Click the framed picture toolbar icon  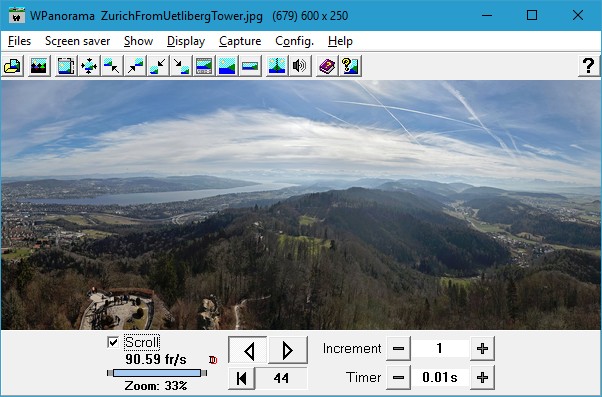tap(66, 66)
